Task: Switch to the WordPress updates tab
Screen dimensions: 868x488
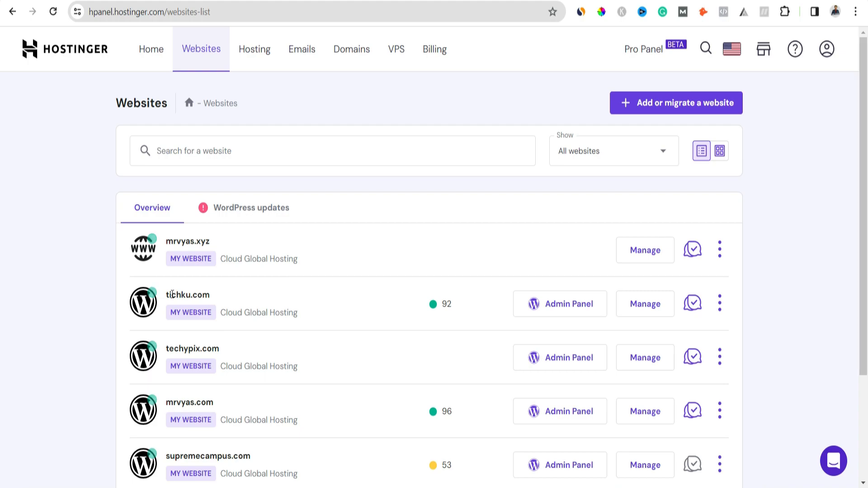Action: click(244, 207)
